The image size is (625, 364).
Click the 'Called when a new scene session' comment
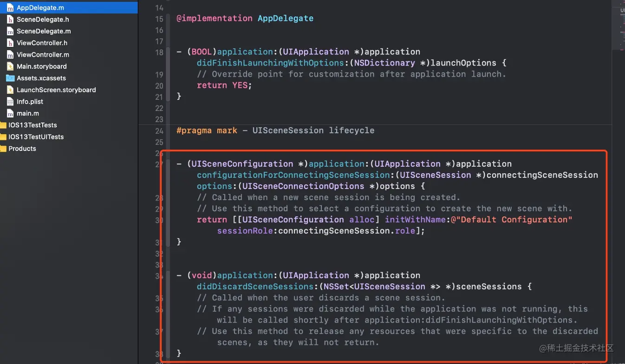[329, 197]
